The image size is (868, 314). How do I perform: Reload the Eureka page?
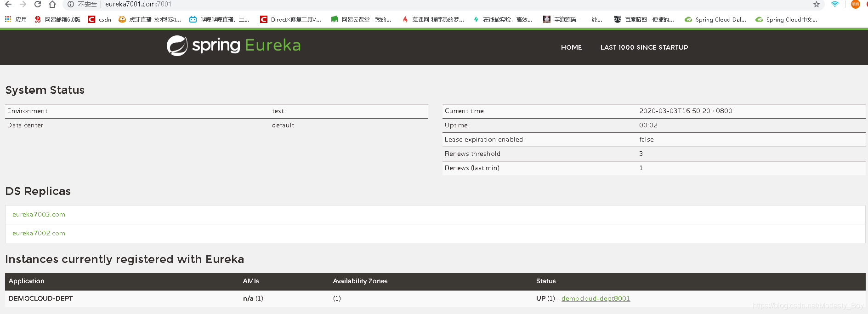(38, 4)
